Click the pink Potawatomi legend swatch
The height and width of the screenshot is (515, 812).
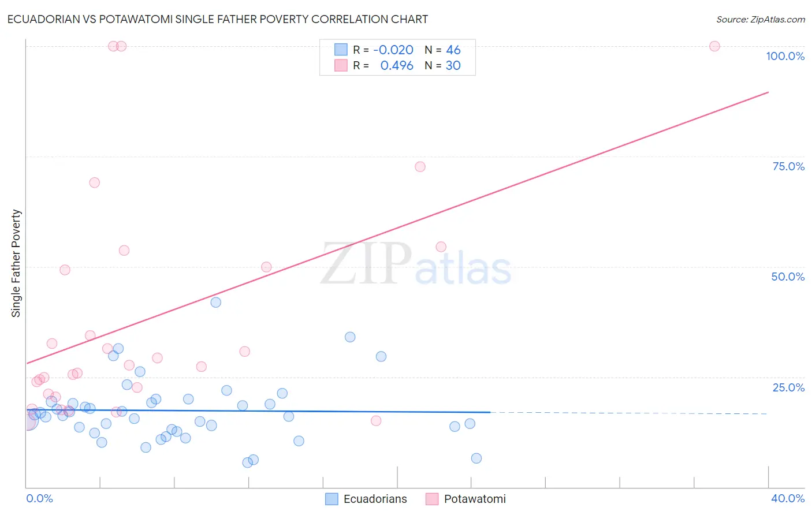(x=432, y=499)
